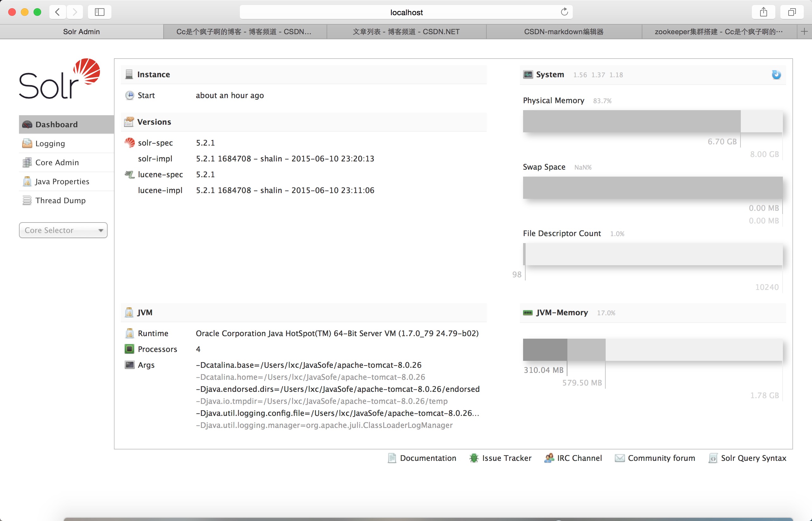Click the localhost address bar

tap(406, 12)
